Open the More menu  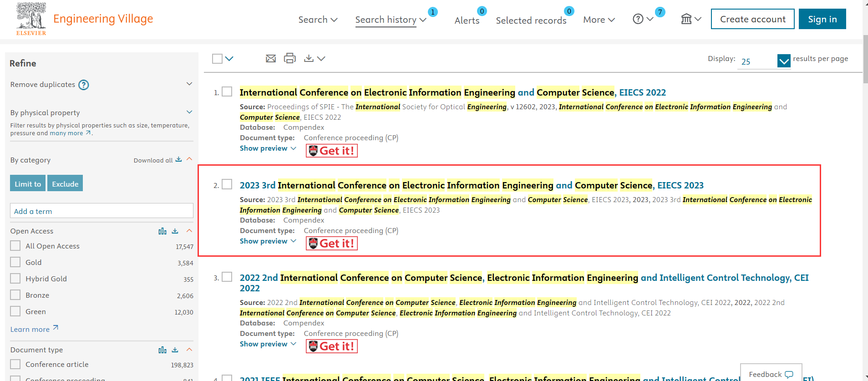(x=599, y=20)
